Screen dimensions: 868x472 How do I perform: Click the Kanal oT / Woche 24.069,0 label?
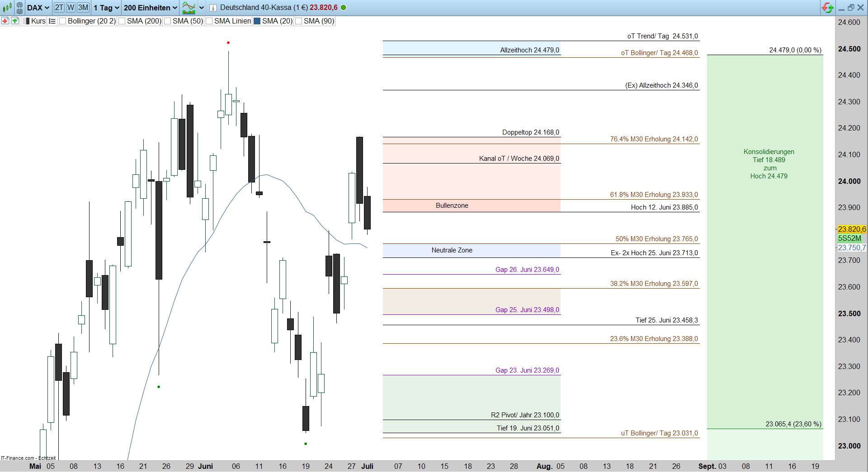[519, 159]
